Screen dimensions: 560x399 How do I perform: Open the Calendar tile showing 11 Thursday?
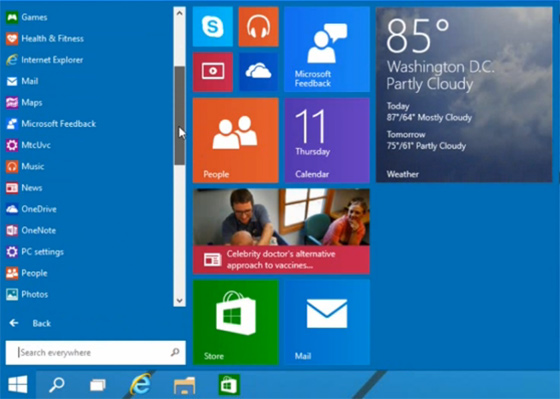click(327, 140)
